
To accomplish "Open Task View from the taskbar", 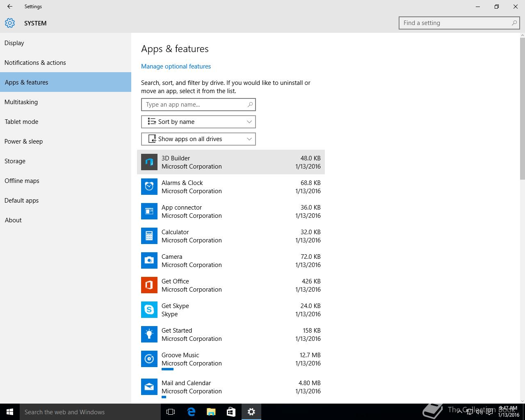I will tap(171, 412).
